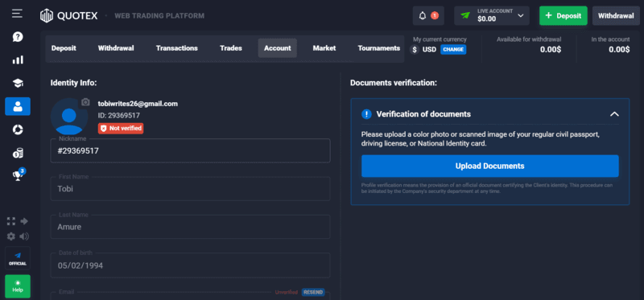644x300 pixels.
Task: Click the currency CHANGE button
Action: click(453, 50)
